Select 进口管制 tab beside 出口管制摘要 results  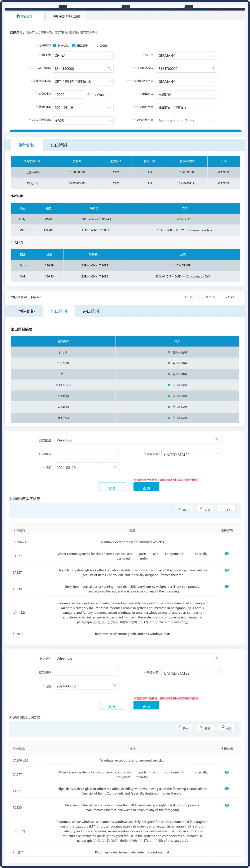[91, 311]
